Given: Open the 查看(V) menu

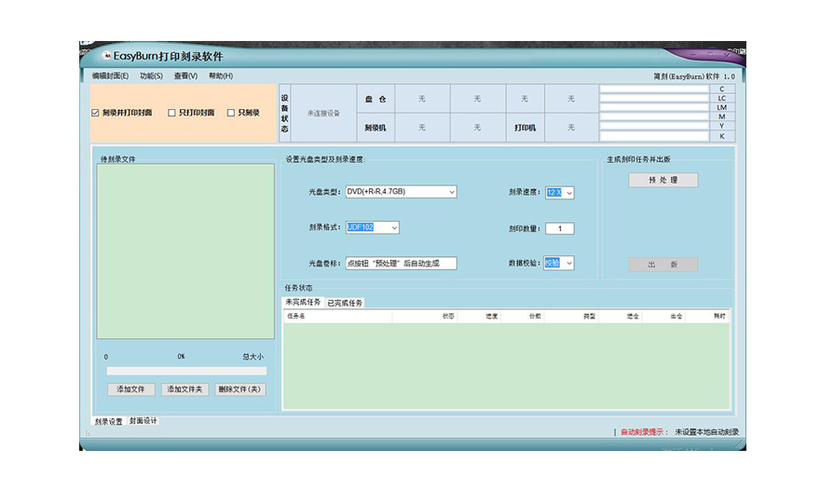Looking at the screenshot, I should [x=185, y=75].
